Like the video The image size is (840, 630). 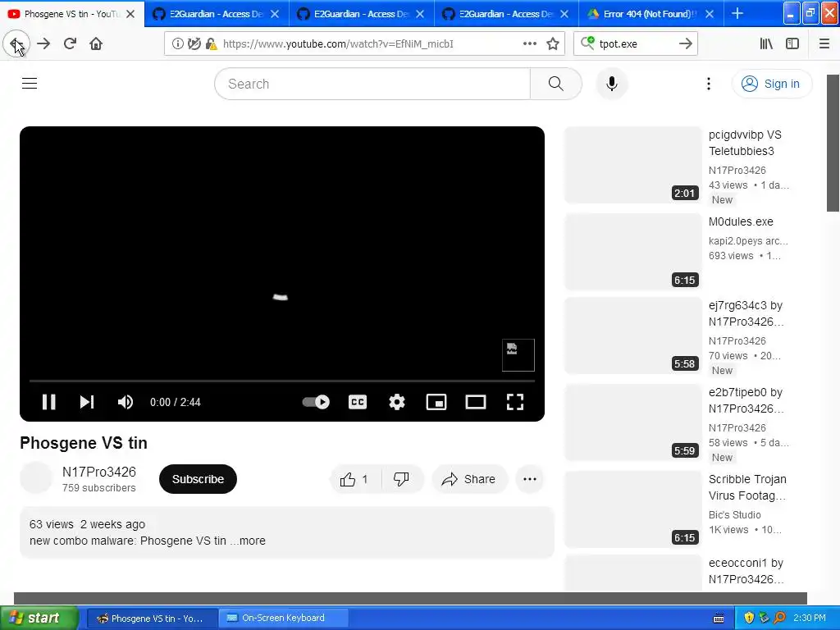(354, 479)
